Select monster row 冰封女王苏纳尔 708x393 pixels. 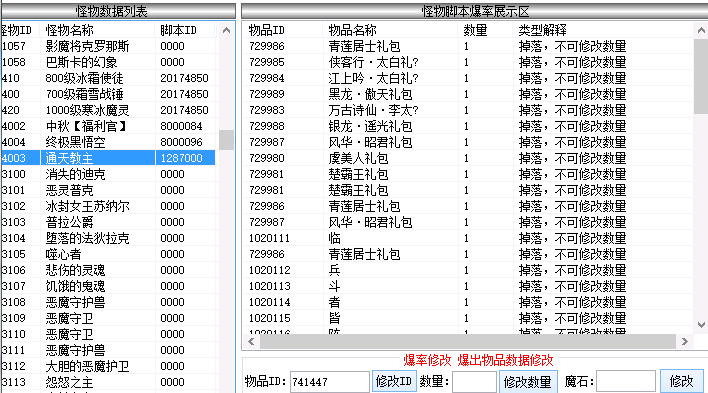point(108,206)
